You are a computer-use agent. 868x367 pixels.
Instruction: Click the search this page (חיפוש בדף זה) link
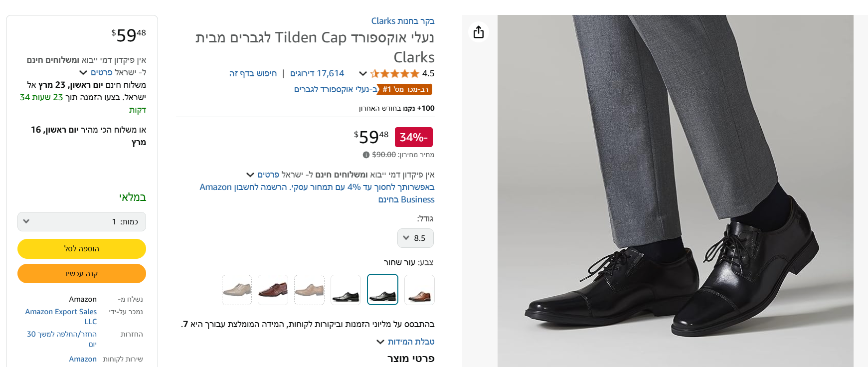[253, 74]
